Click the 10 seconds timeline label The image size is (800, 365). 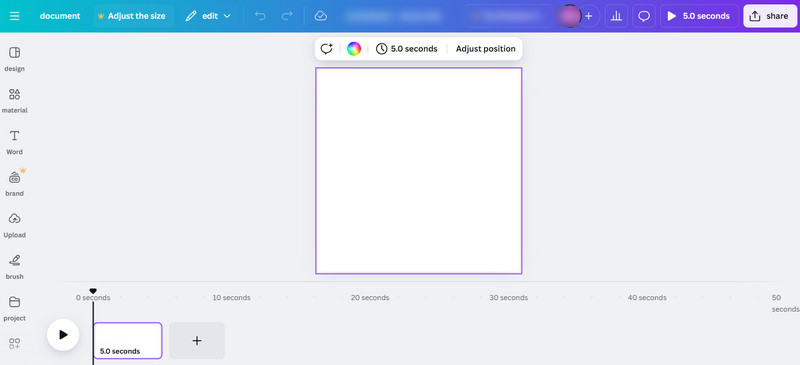[232, 298]
